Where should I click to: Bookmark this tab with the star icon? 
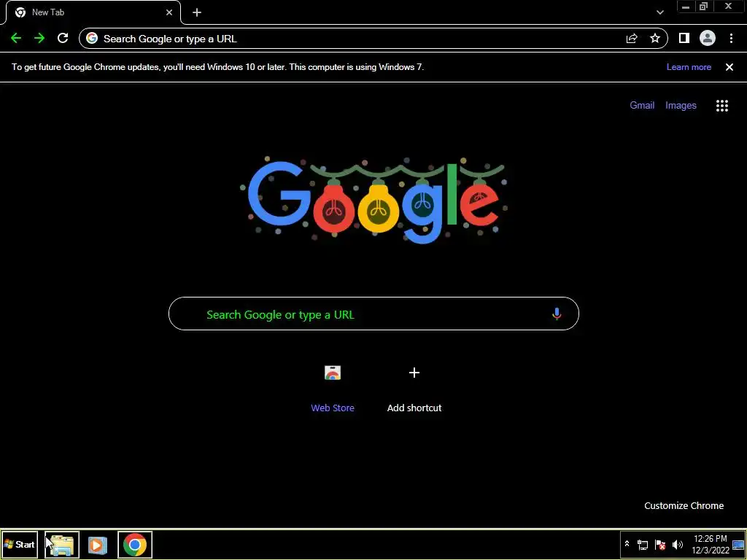pyautogui.click(x=655, y=39)
